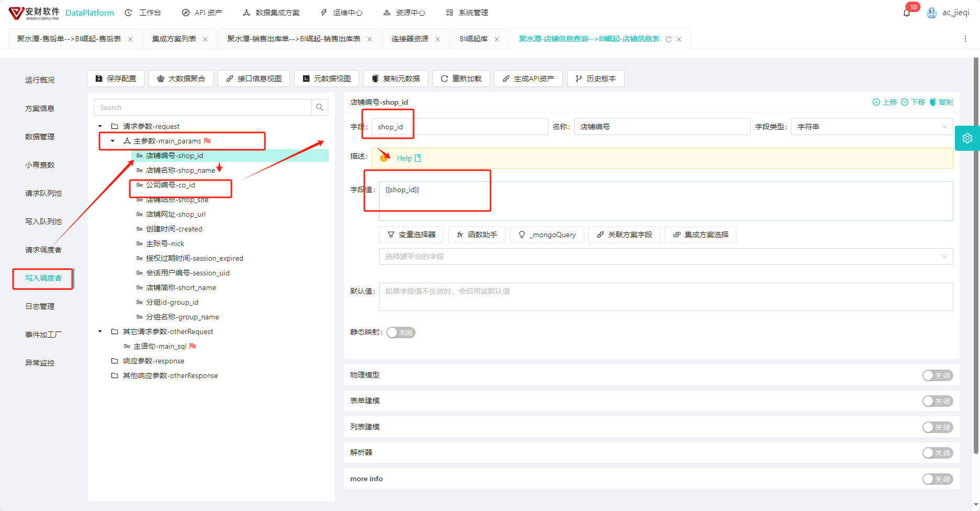Screen dimensions: 980x511
Task: Enable the 物理模型 switch
Action: click(x=938, y=375)
